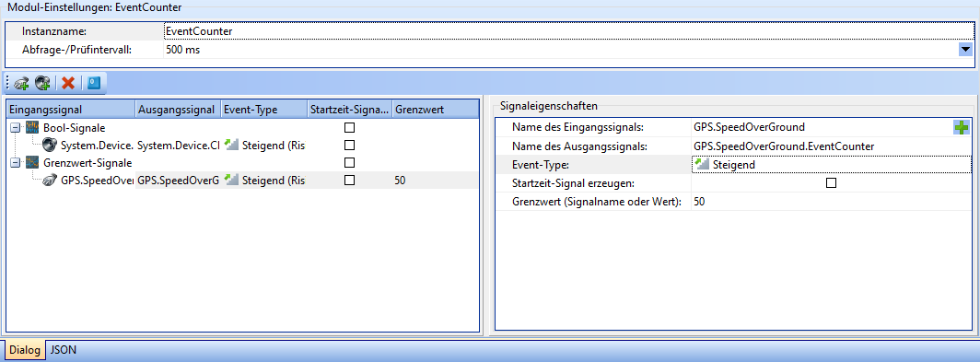Switch to the Dialog tab

[x=24, y=350]
